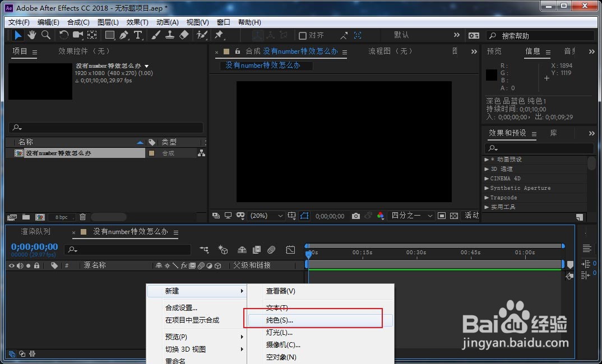Screen dimensions: 602x364
Task: Choose 纯色(S)... from the submenu
Action: coord(320,320)
